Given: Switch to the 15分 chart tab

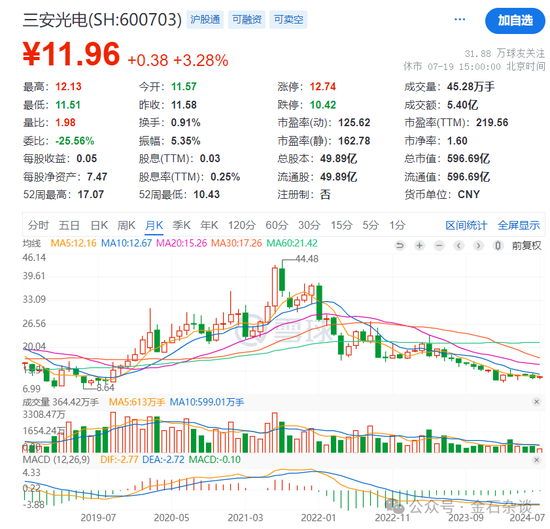Looking at the screenshot, I should (x=341, y=225).
